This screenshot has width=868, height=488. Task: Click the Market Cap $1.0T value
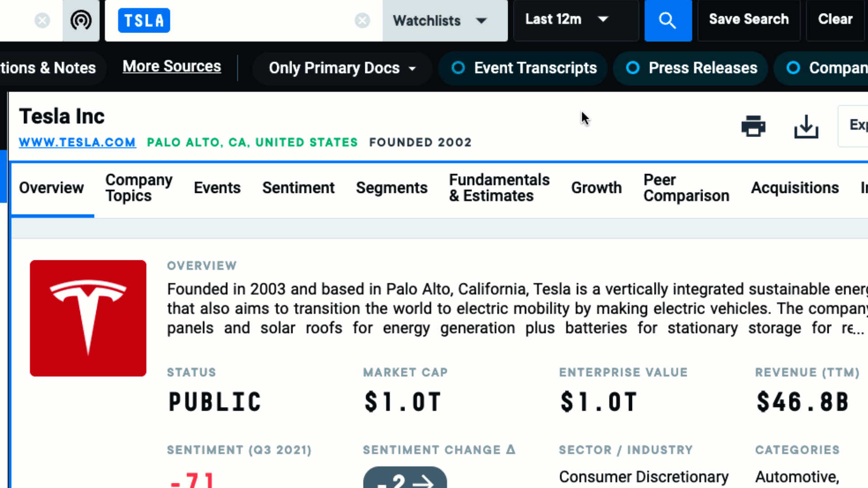click(402, 402)
